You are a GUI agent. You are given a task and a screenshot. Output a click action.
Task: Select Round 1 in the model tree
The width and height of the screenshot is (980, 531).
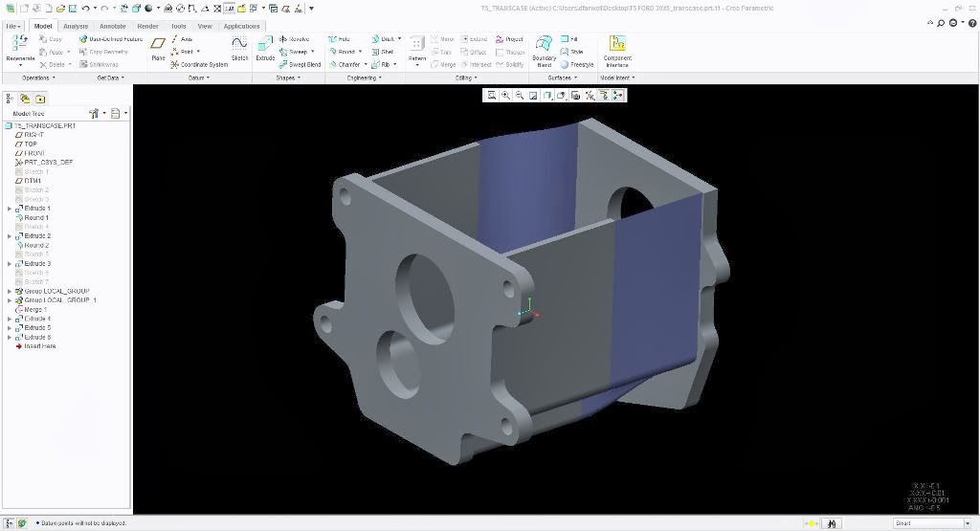(32, 217)
